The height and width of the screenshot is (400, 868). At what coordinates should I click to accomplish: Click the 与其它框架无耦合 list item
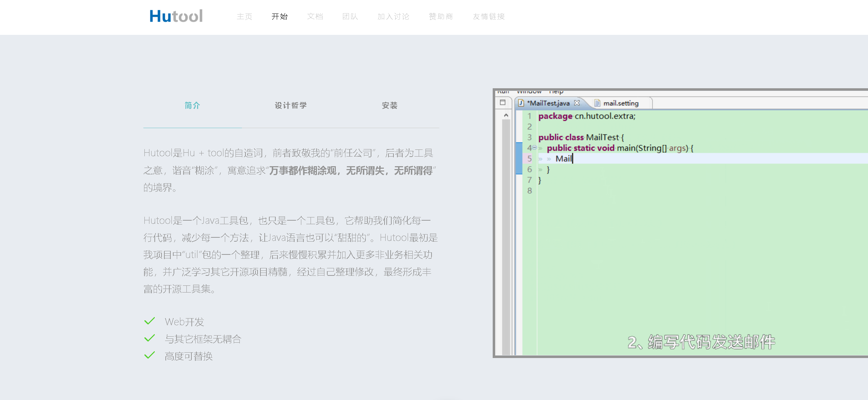(203, 339)
